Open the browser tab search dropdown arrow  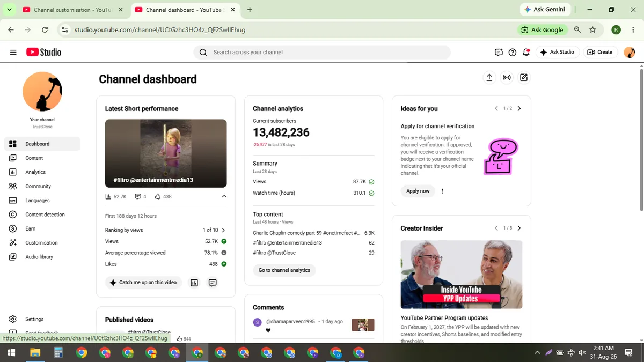pyautogui.click(x=9, y=10)
